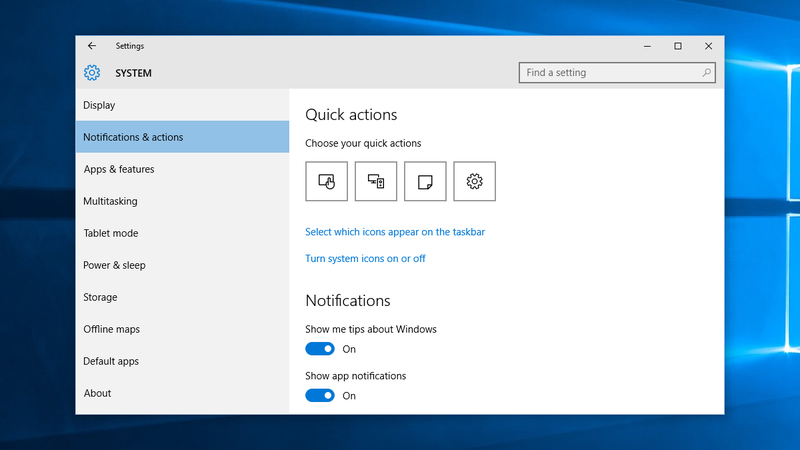Click the search magnifier icon

click(706, 72)
